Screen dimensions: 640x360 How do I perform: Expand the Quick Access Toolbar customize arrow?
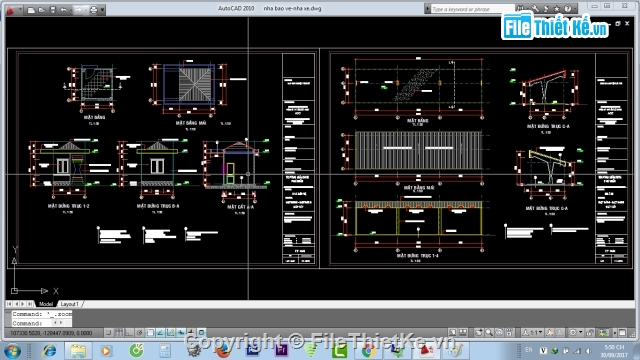point(102,10)
